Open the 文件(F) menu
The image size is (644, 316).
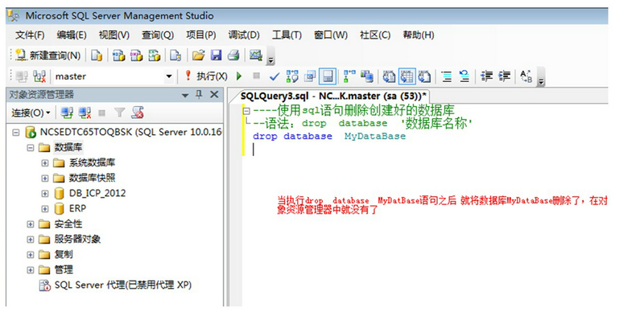(x=30, y=35)
